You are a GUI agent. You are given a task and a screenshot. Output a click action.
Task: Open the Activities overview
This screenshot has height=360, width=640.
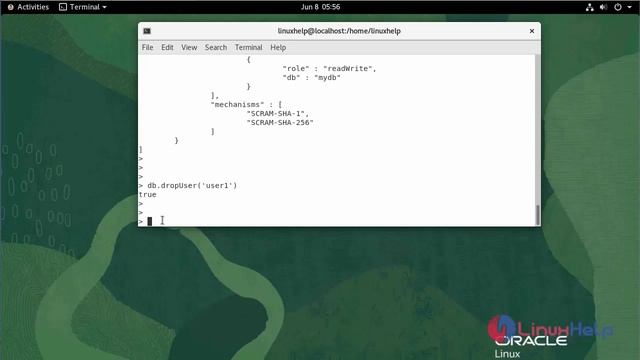(28, 7)
